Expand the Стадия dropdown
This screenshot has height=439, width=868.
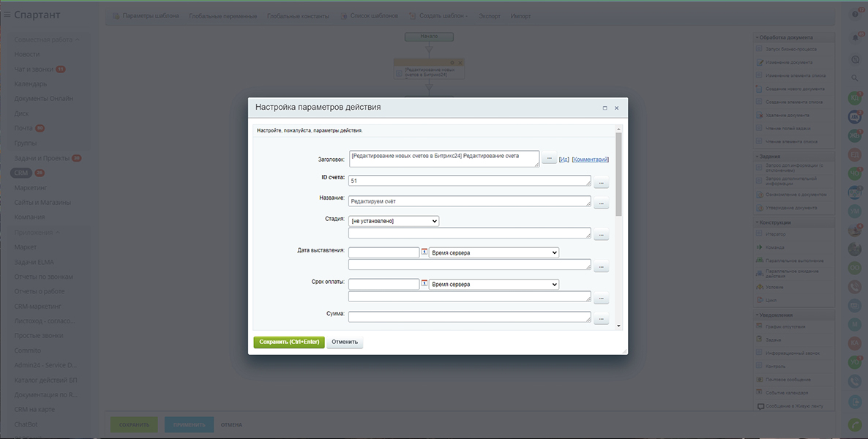394,221
